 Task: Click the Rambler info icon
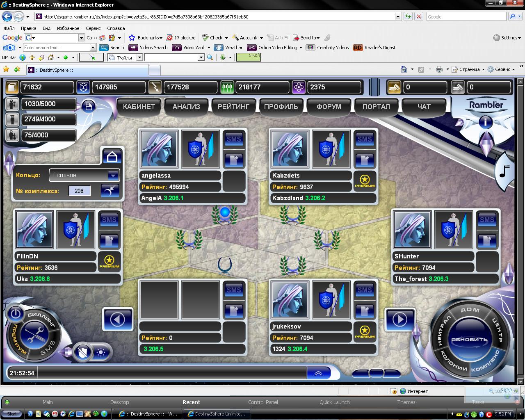click(486, 122)
